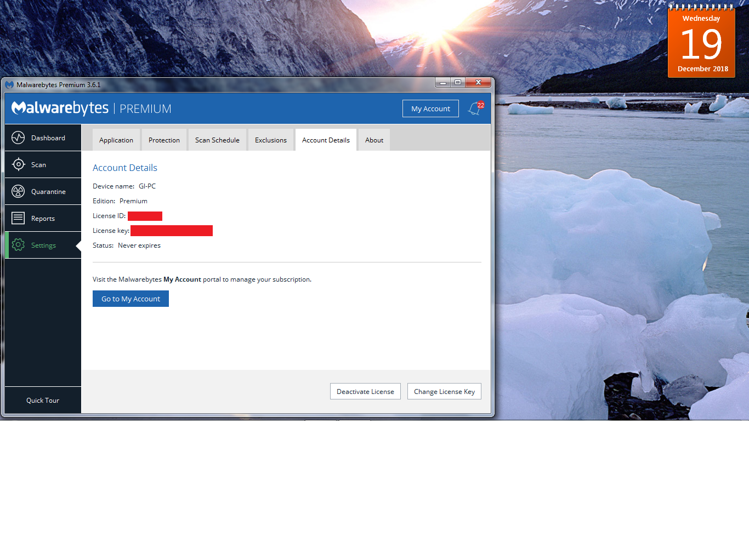
Task: Click the Quarantine radiation icon
Action: [x=18, y=191]
